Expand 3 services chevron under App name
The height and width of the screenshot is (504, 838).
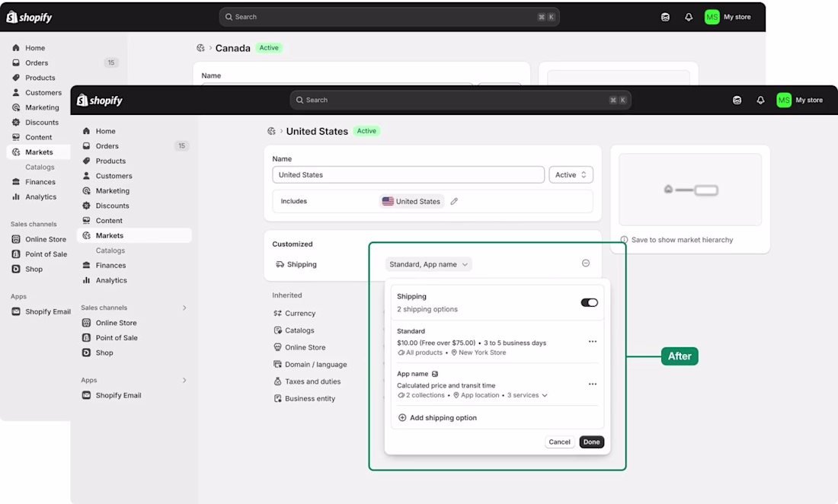click(x=545, y=396)
